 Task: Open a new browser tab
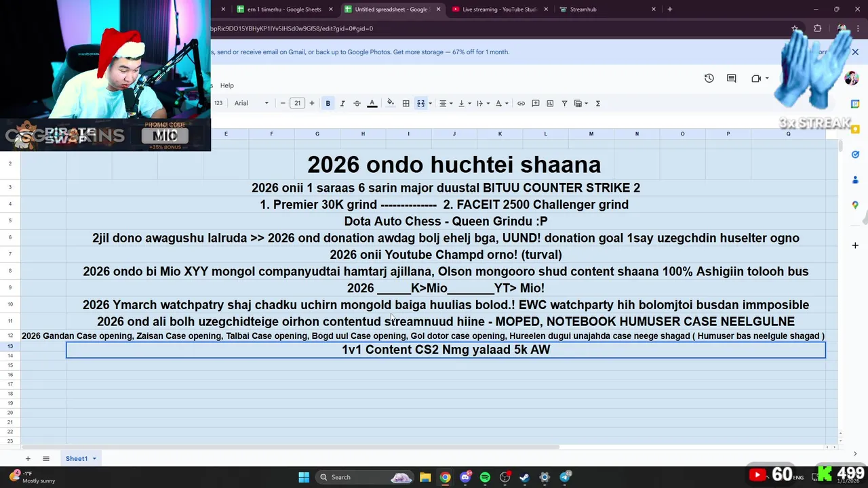[x=669, y=9]
